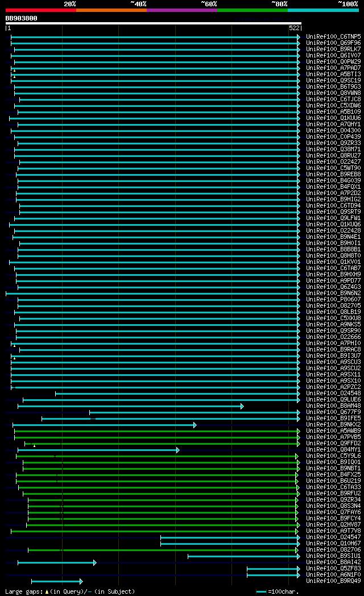Open hit UniRef100_A6N1F0
364x596 pixels.
(333, 575)
